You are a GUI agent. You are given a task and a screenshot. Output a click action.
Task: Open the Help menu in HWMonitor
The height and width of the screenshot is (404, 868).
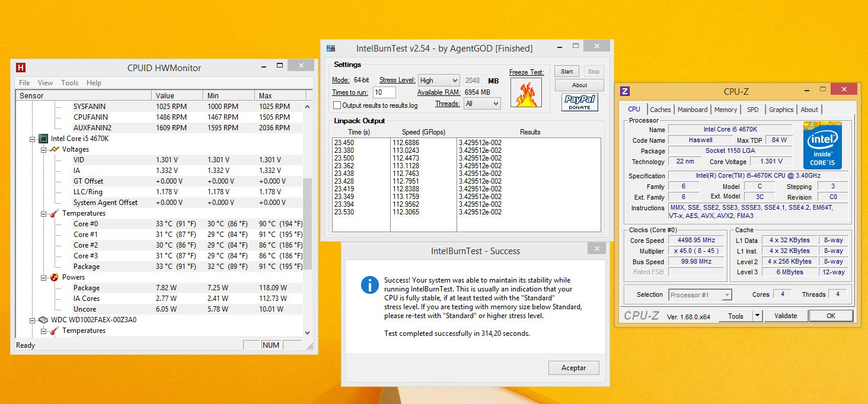coord(94,83)
